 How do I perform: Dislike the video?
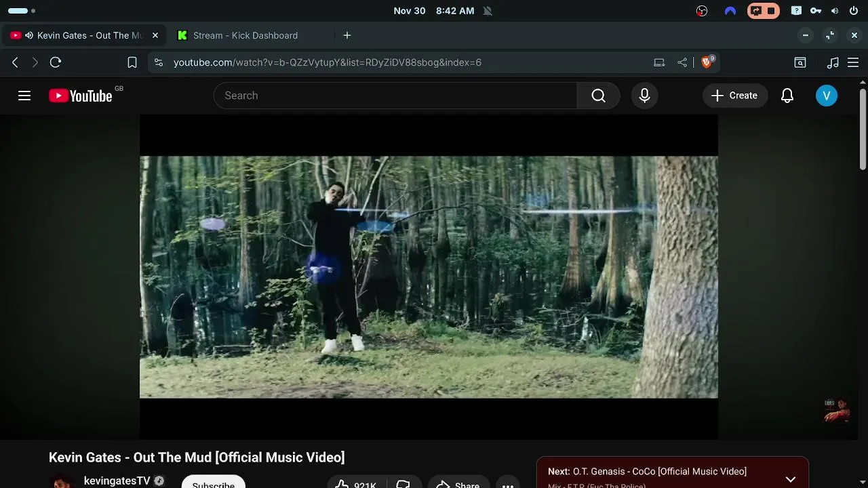pos(403,483)
